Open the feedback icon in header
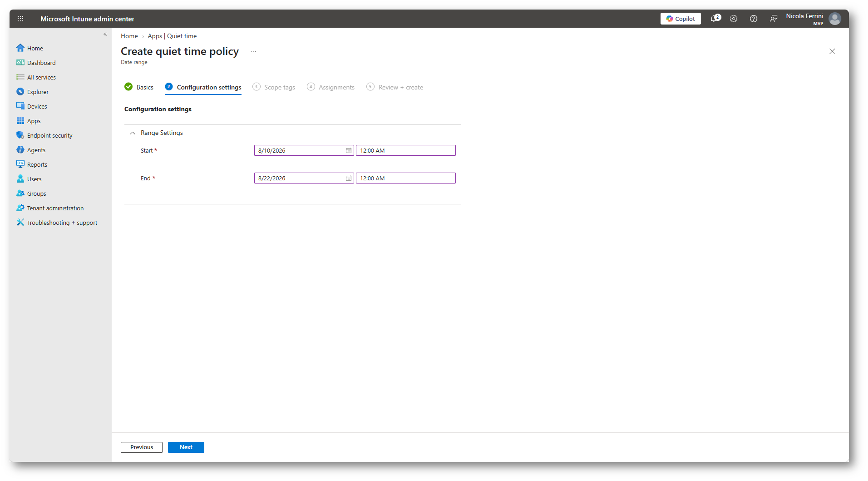868x481 pixels. pos(774,19)
